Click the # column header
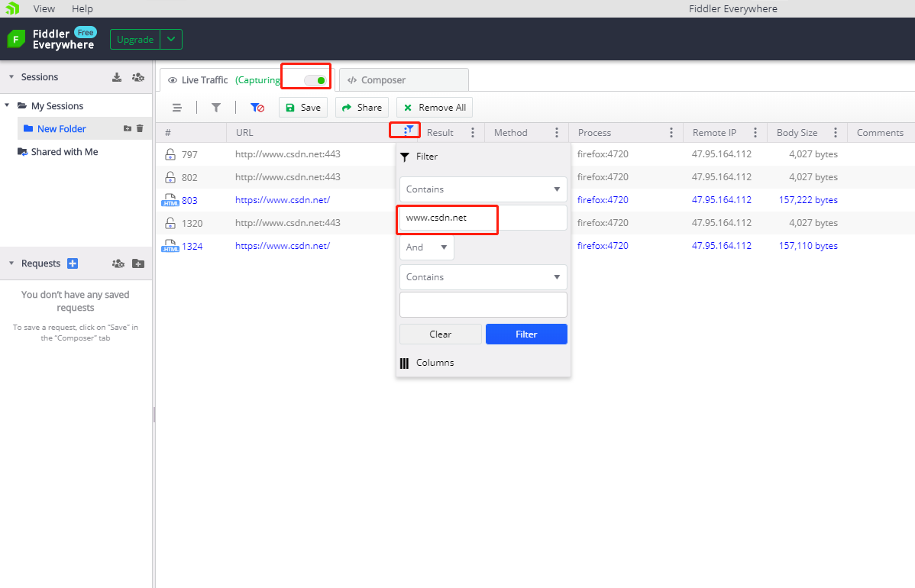The width and height of the screenshot is (915, 588). point(168,133)
